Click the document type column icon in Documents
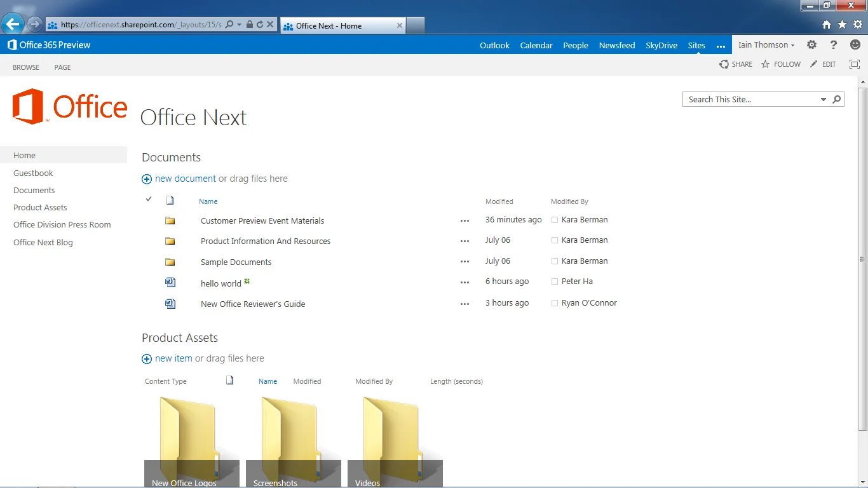Screen dimensions: 868x488 point(170,200)
